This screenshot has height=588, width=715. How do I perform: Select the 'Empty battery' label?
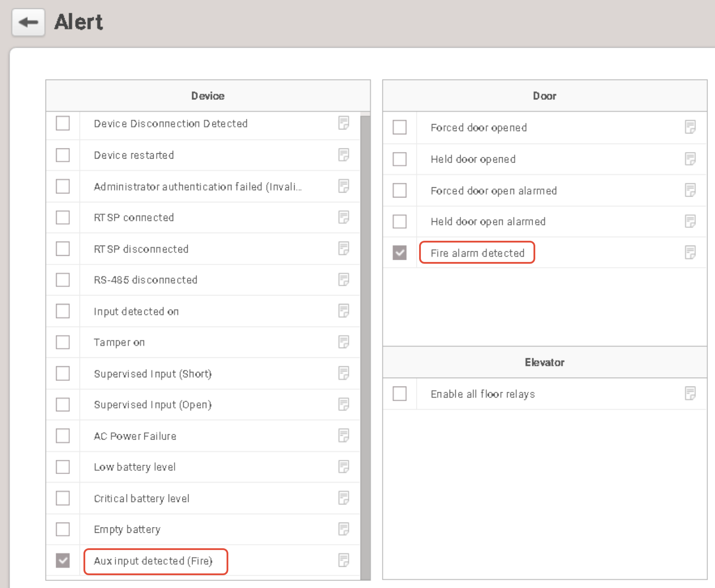pos(127,530)
